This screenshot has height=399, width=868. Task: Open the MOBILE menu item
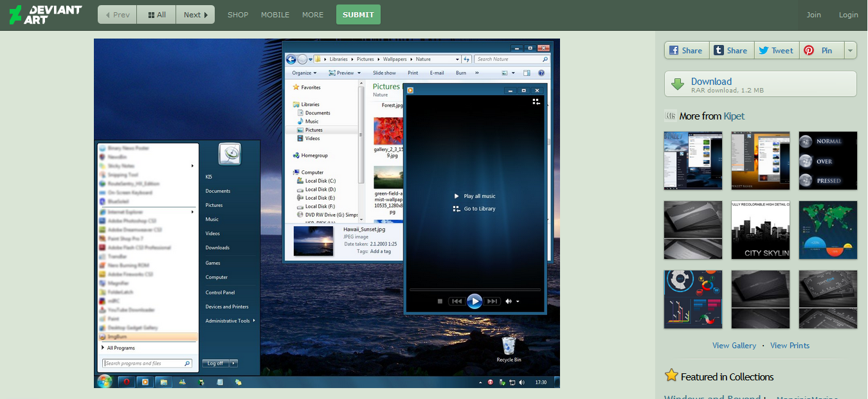(275, 15)
